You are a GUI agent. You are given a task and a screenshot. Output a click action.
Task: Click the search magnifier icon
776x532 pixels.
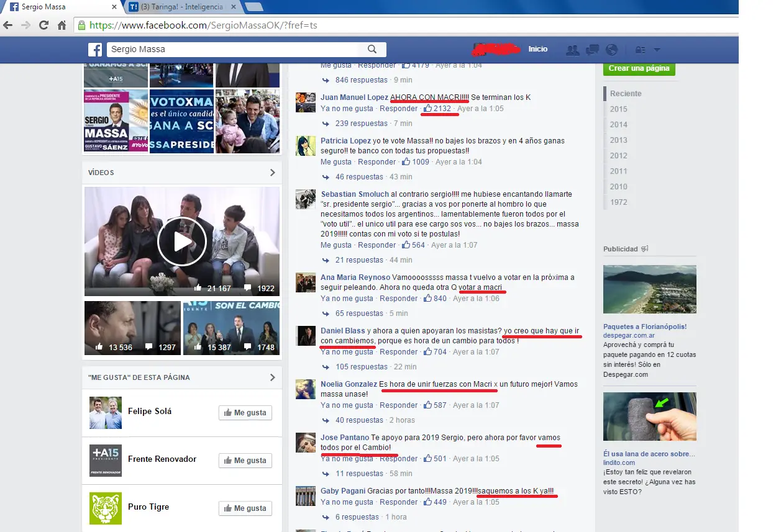point(372,49)
